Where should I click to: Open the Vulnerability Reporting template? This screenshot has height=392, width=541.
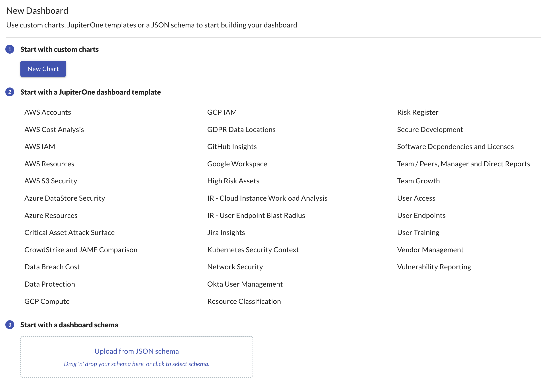click(x=434, y=267)
